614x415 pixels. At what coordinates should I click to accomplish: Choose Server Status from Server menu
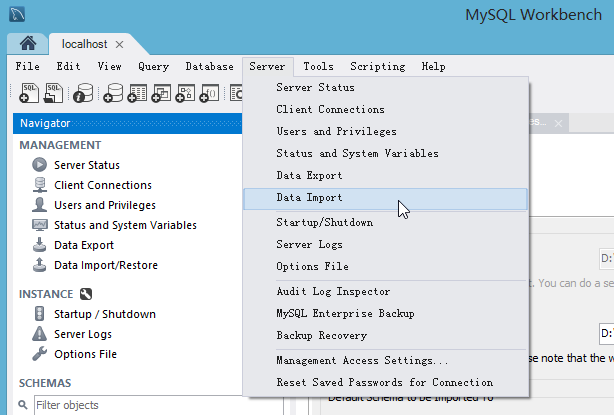click(386, 87)
